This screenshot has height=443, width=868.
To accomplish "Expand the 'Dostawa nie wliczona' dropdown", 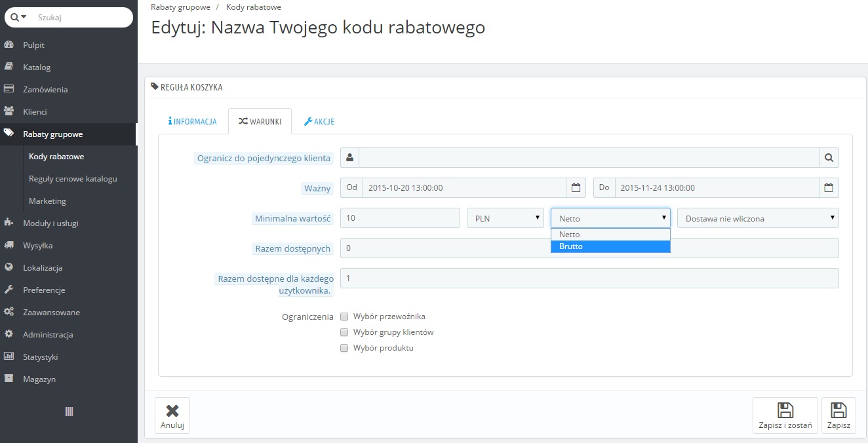I will (x=758, y=218).
